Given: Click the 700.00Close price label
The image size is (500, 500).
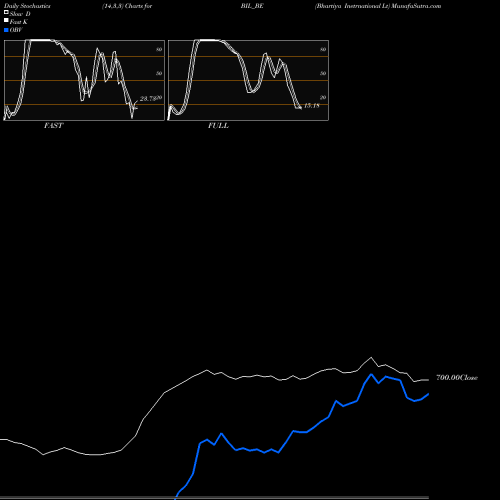Looking at the screenshot, I should click(457, 378).
